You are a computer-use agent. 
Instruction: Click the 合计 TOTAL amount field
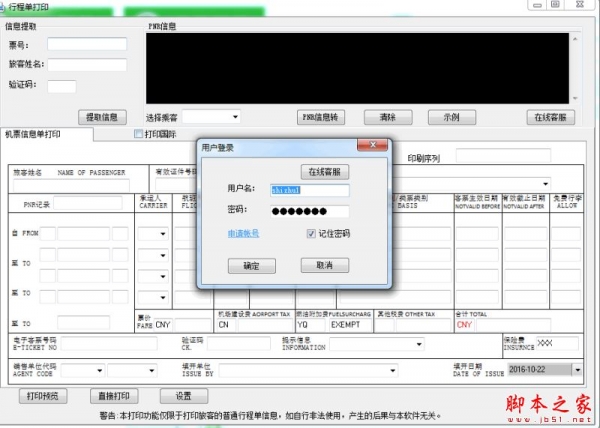514,325
